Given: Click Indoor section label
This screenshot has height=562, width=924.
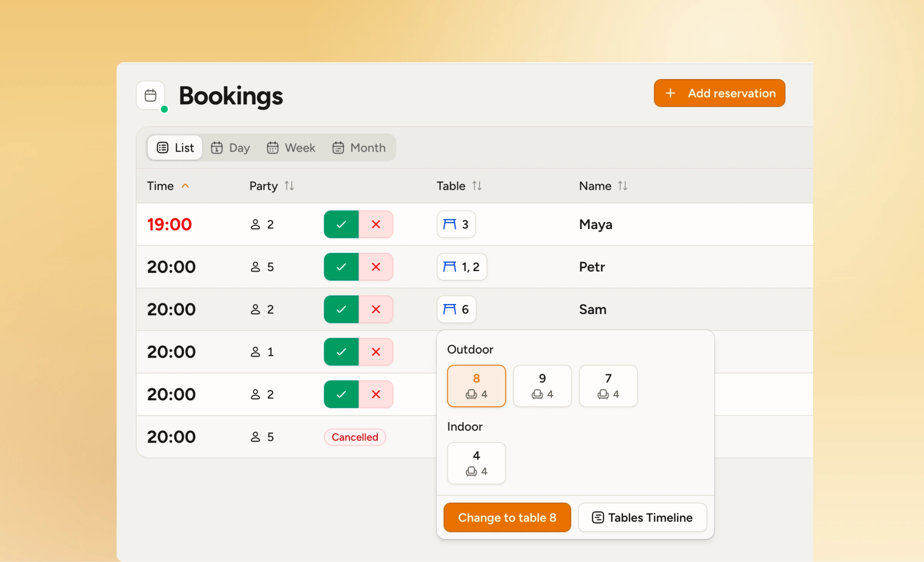Looking at the screenshot, I should tap(465, 427).
